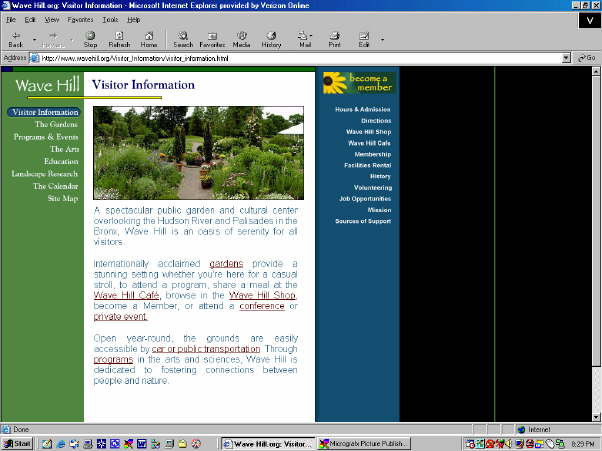This screenshot has width=602, height=451.
Task: Click the page scrollbar down arrow
Action: click(596, 417)
